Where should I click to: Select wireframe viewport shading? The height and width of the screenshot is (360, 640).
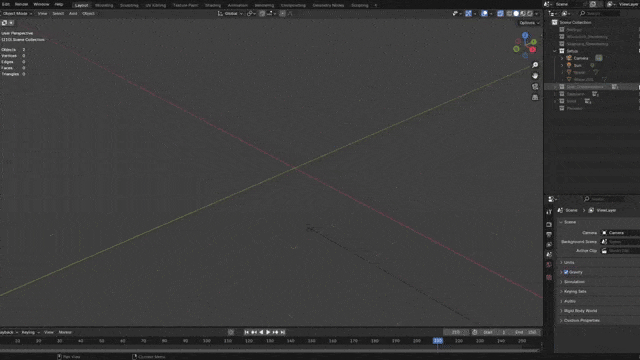click(509, 13)
